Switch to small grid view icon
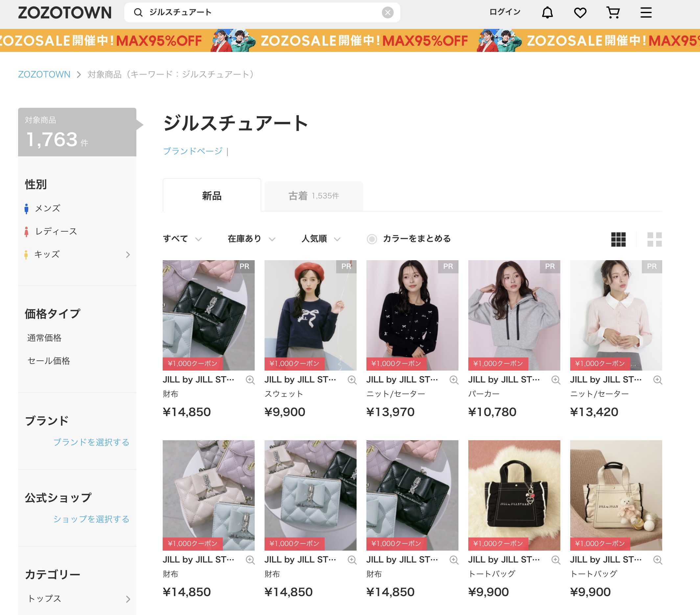Viewport: 700px width, 615px height. tap(618, 239)
